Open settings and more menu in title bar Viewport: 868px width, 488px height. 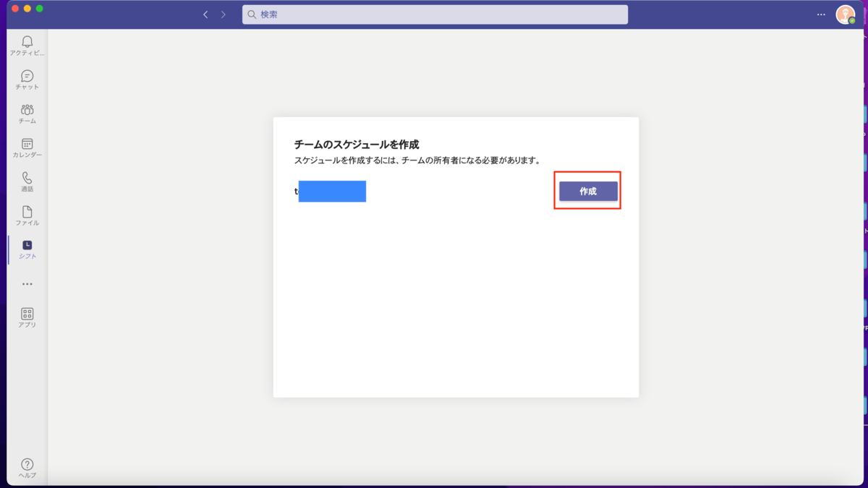pyautogui.click(x=821, y=14)
